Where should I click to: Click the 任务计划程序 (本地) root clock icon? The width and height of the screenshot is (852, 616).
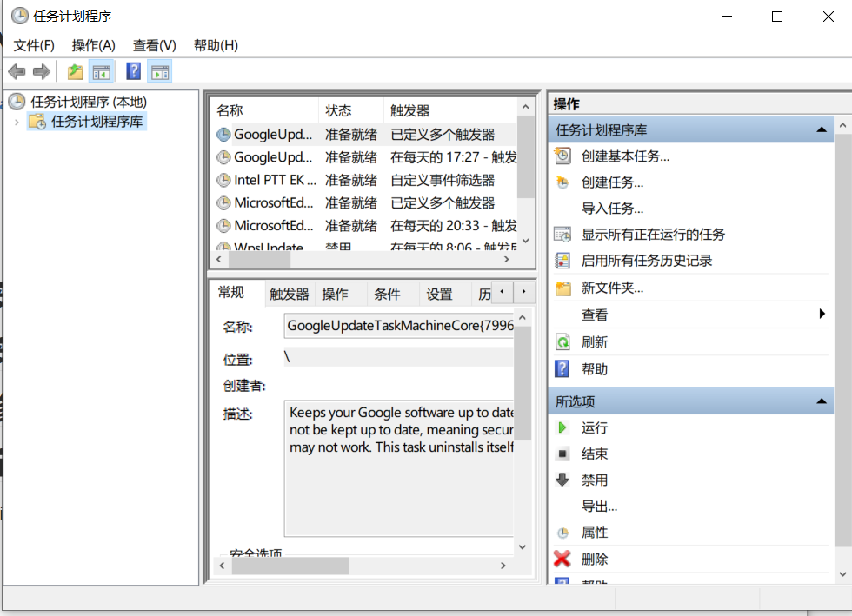[17, 102]
